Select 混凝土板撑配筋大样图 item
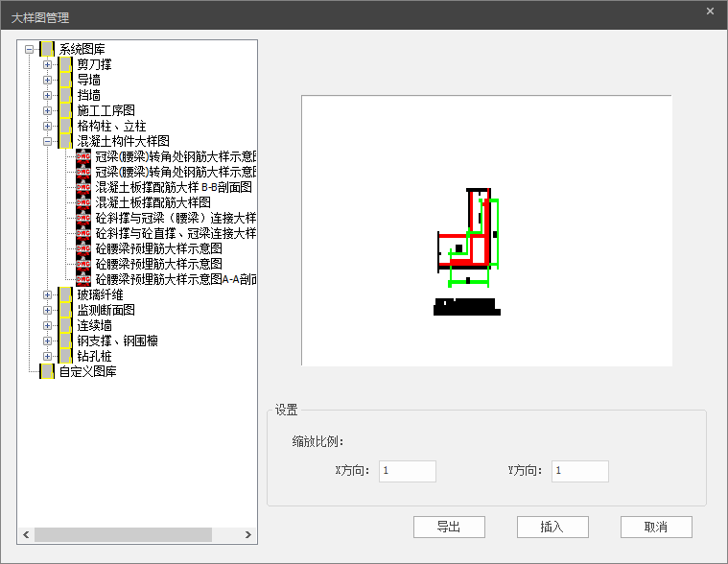 click(x=153, y=202)
